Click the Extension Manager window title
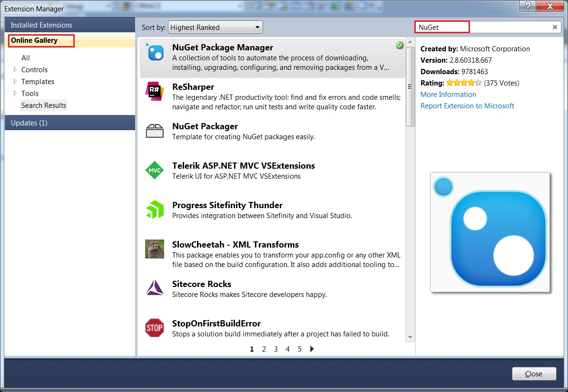This screenshot has width=568, height=392. pos(34,9)
